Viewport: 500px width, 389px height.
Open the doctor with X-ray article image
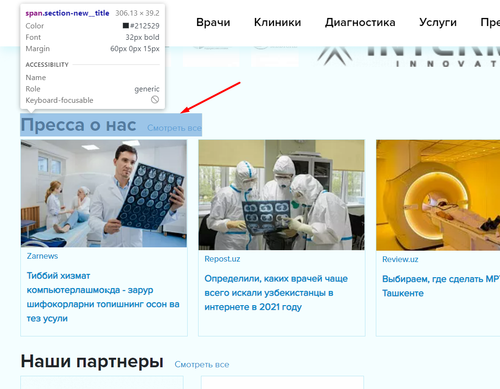104,193
